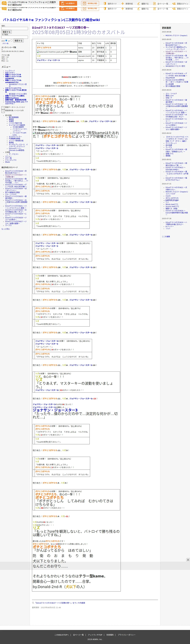Open H0pePRiSM in 更新履歴
The width and height of the screenshot is (190, 644).
170,78
